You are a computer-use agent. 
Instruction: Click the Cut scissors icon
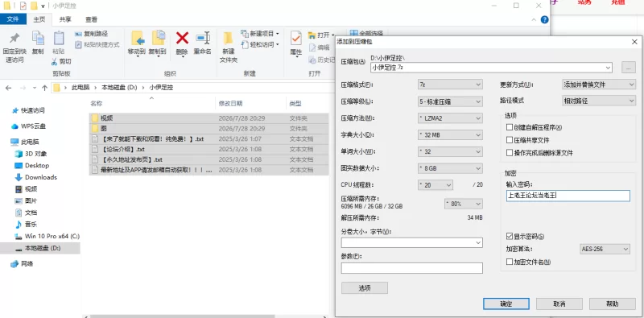tap(54, 62)
